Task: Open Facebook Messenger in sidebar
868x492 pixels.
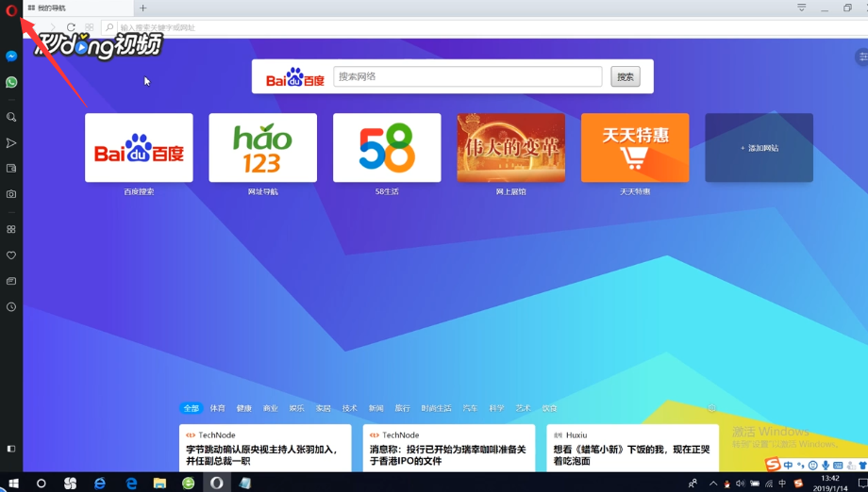Action: pyautogui.click(x=11, y=57)
